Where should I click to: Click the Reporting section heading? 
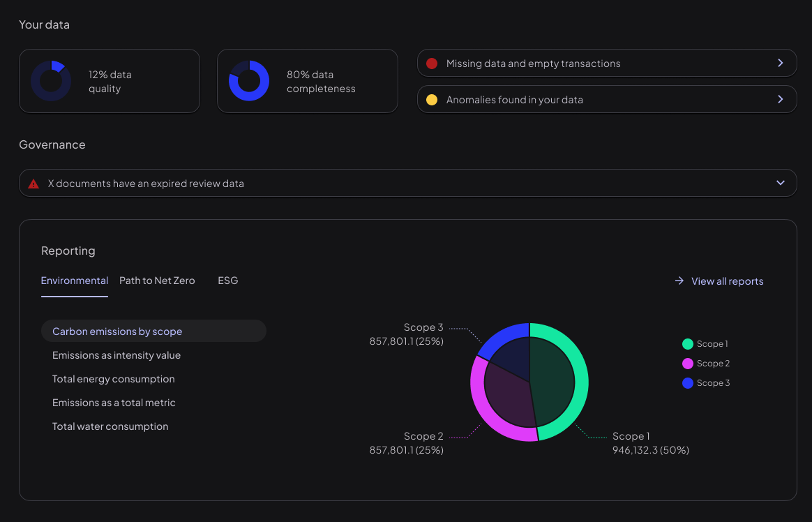(68, 251)
